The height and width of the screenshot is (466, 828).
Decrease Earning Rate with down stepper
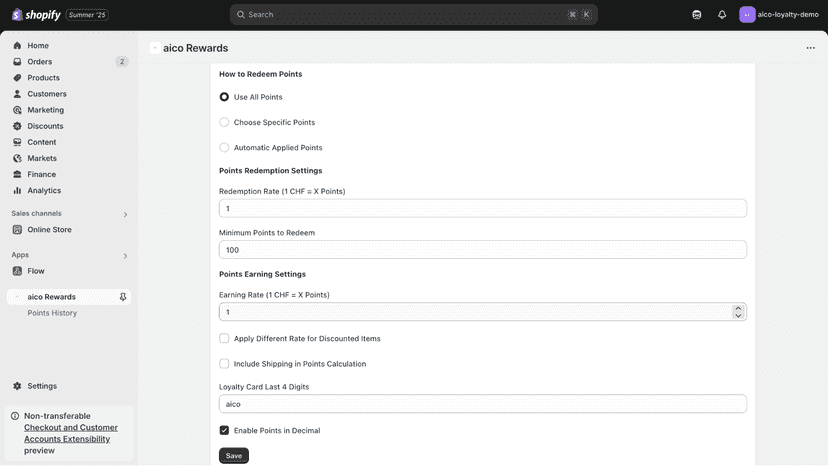pos(738,315)
